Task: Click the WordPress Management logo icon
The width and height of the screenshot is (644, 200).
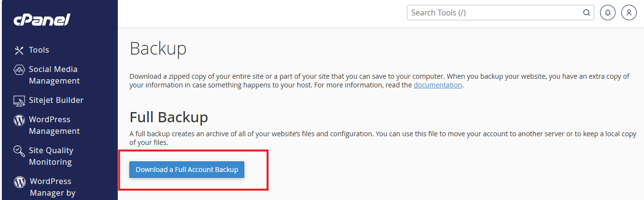Action: coord(19,120)
